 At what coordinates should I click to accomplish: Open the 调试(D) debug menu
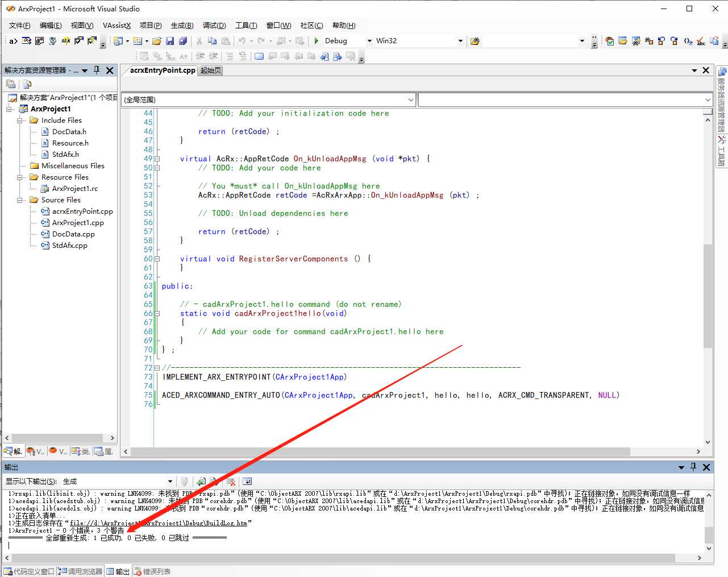tap(214, 26)
